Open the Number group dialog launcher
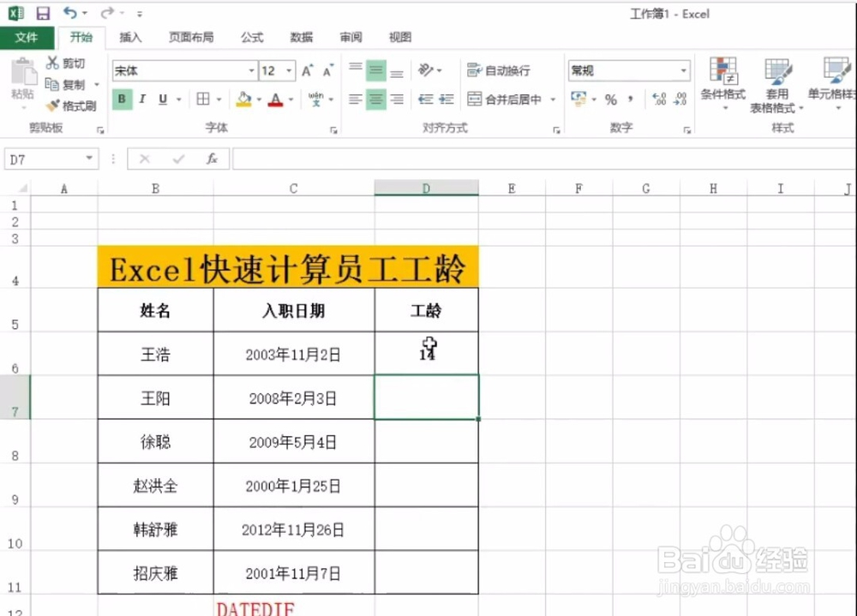This screenshot has width=857, height=616. click(687, 130)
